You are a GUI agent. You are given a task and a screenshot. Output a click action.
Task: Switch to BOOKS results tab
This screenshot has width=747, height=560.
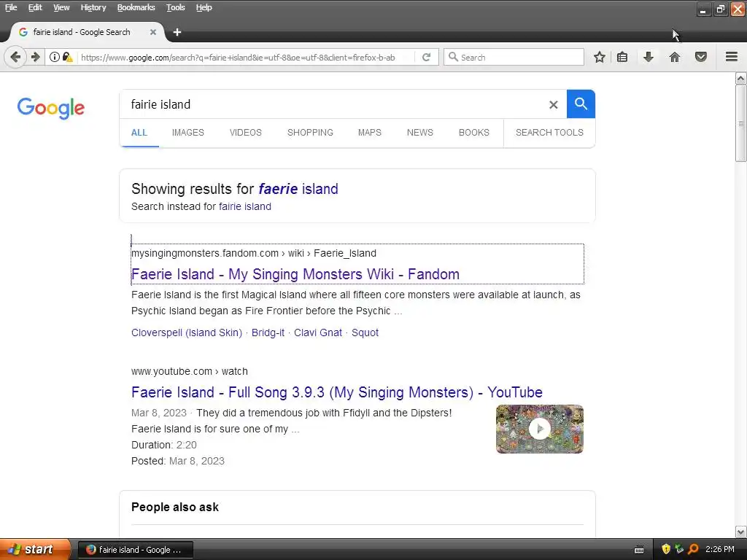[474, 133]
